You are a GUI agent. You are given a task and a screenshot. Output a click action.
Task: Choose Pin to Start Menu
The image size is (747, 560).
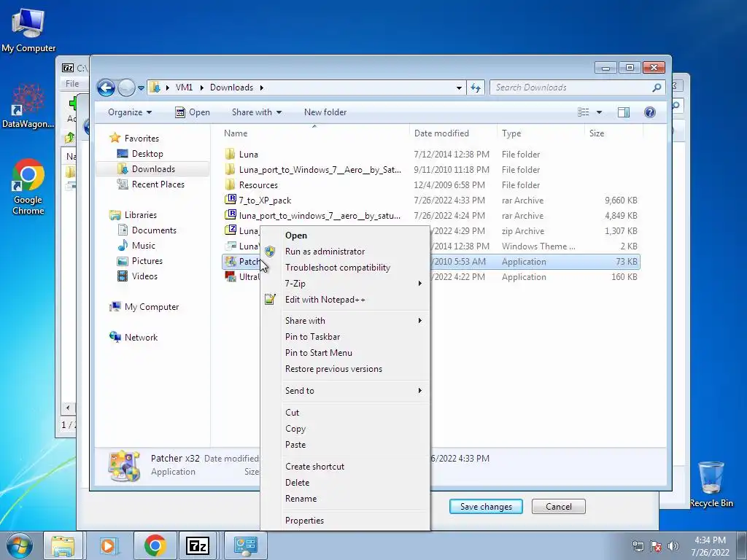pyautogui.click(x=345, y=353)
